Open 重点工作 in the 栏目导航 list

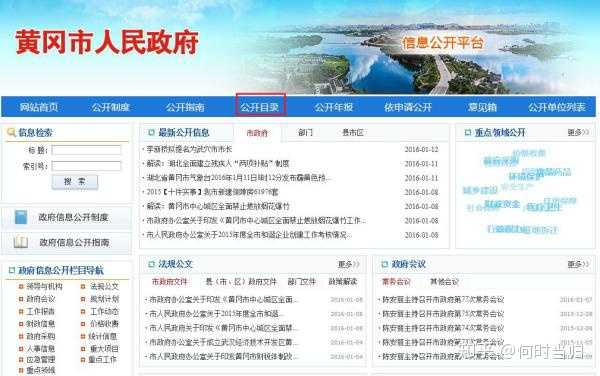103,360
